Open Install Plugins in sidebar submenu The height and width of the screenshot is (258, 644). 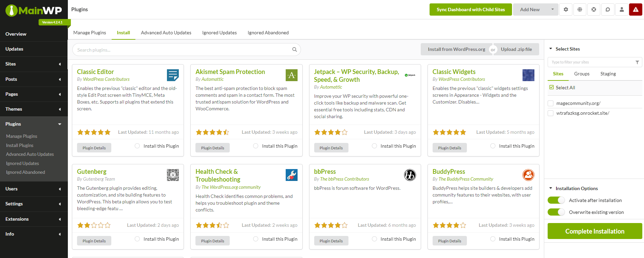pyautogui.click(x=20, y=145)
